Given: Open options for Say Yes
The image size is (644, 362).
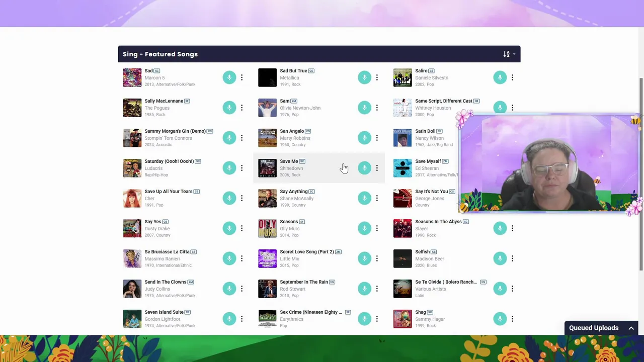Looking at the screenshot, I should click(x=242, y=228).
